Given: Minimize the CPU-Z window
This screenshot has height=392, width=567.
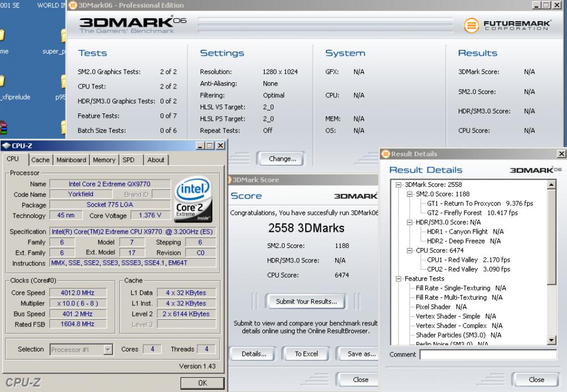Looking at the screenshot, I should pos(200,145).
